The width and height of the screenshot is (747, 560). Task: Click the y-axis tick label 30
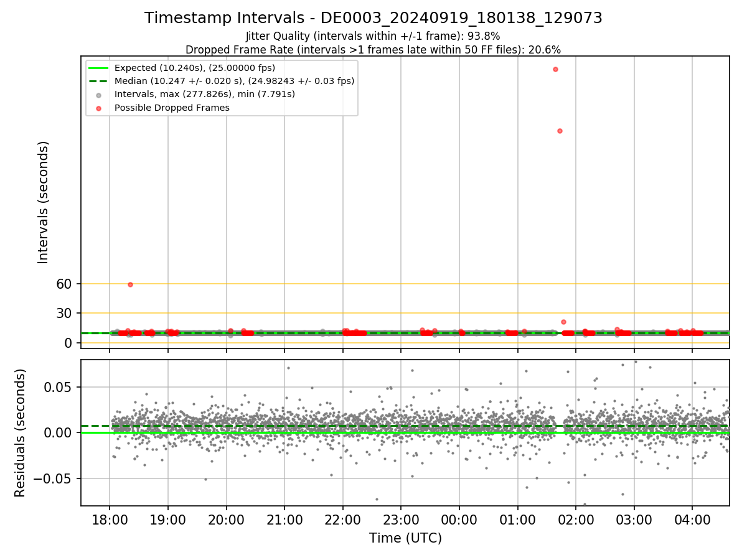tap(65, 314)
